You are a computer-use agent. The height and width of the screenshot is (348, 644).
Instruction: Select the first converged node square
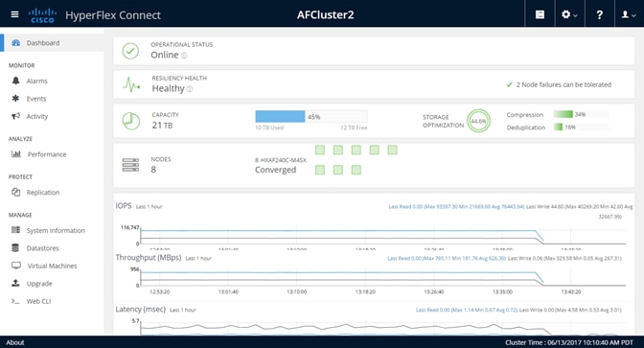pos(320,150)
